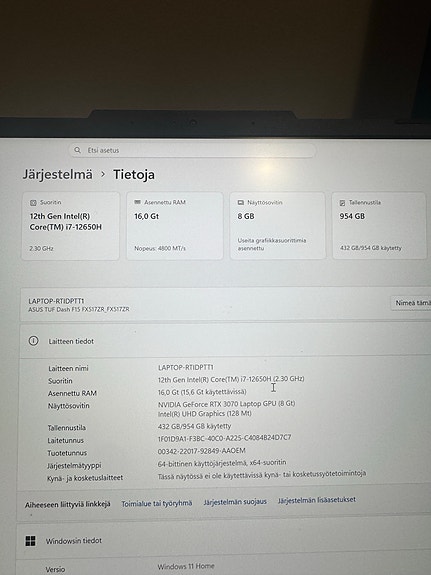Select '16,0 Gt (15,6 Gt käytettävissä)' value

click(x=202, y=392)
